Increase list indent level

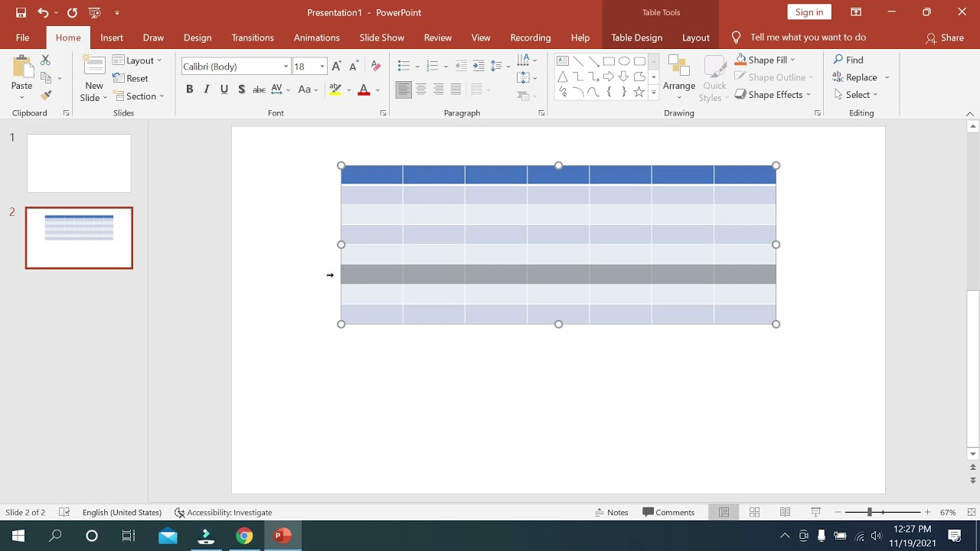(479, 67)
